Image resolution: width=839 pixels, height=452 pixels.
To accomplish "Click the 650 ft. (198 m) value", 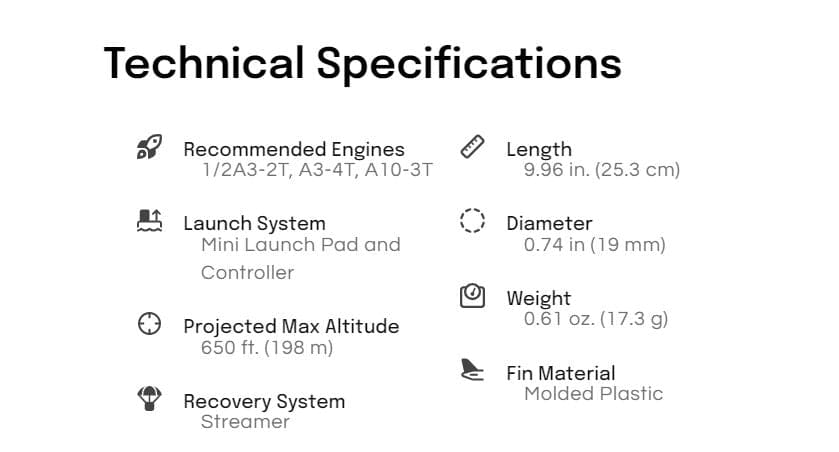I will [266, 348].
